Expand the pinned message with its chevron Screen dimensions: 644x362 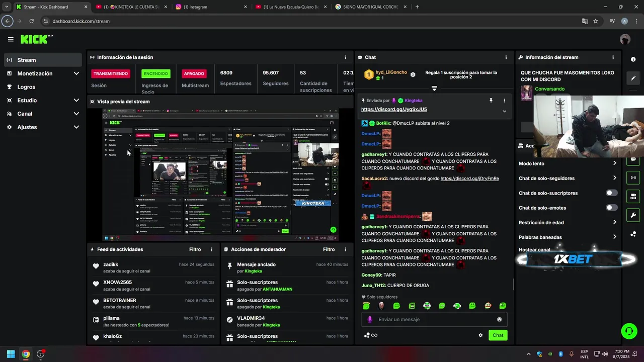pos(504,111)
